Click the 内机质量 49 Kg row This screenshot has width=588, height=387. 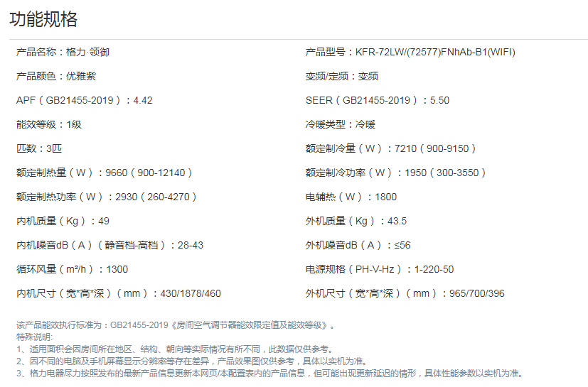coord(63,221)
